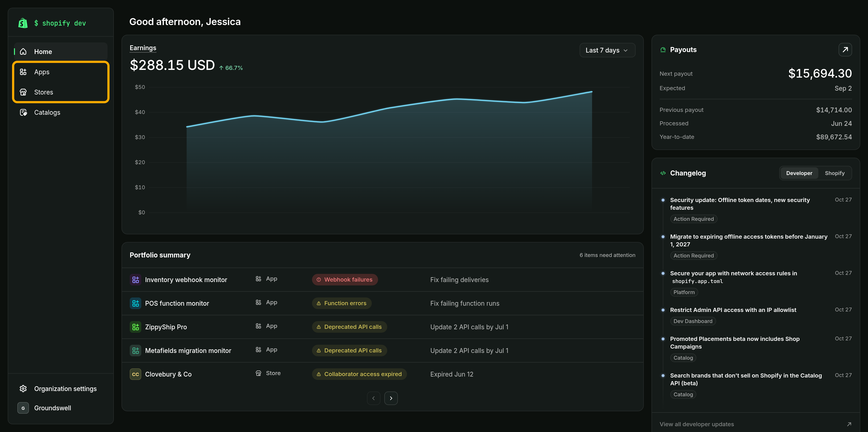This screenshot has width=868, height=432.
Task: Click the Inventory webhook monitor app icon
Action: (136, 280)
